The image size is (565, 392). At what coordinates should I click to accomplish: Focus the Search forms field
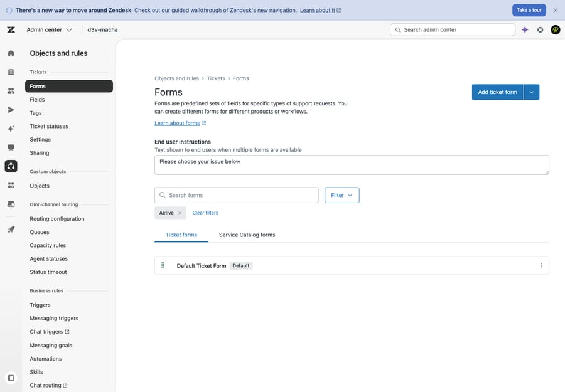tap(237, 195)
